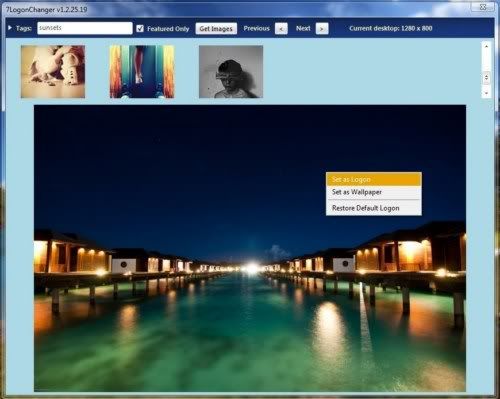Click the Get Images button
Screen dimensions: 500x399
tap(216, 29)
